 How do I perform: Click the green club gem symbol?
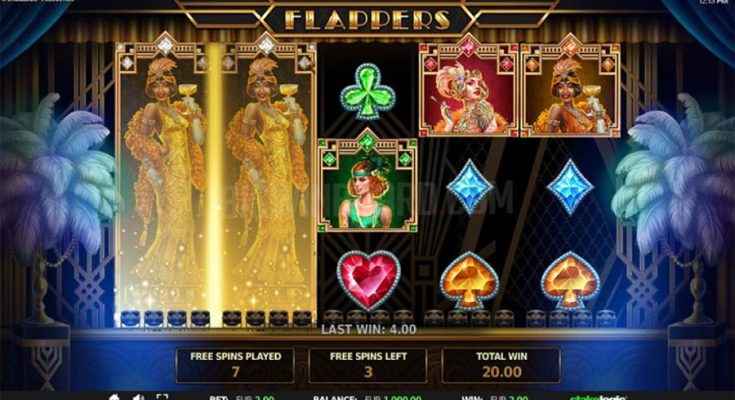click(368, 91)
